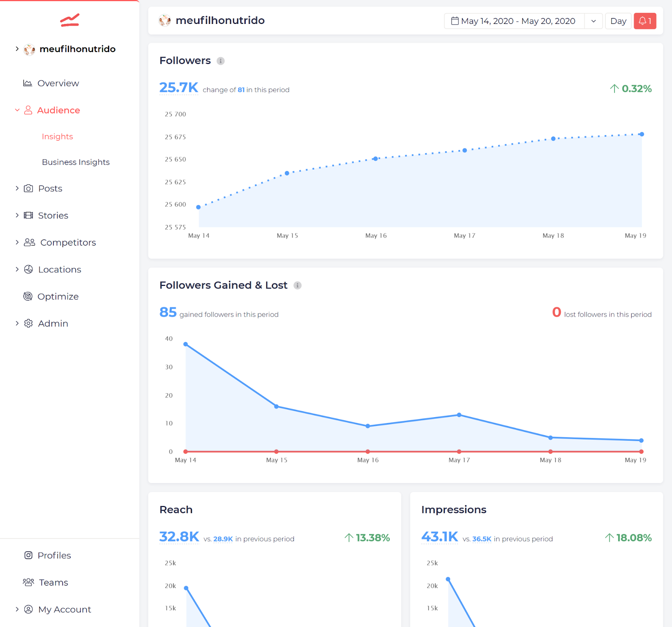Click the header profile avatar thumbnail
Screen dimensions: 672x627
pyautogui.click(x=165, y=20)
